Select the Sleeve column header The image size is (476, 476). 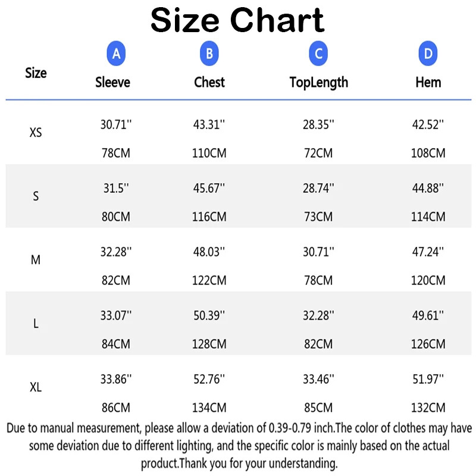[112, 82]
